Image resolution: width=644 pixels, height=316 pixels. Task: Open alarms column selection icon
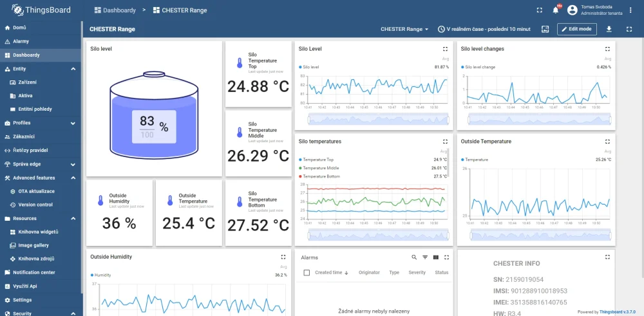tap(436, 257)
